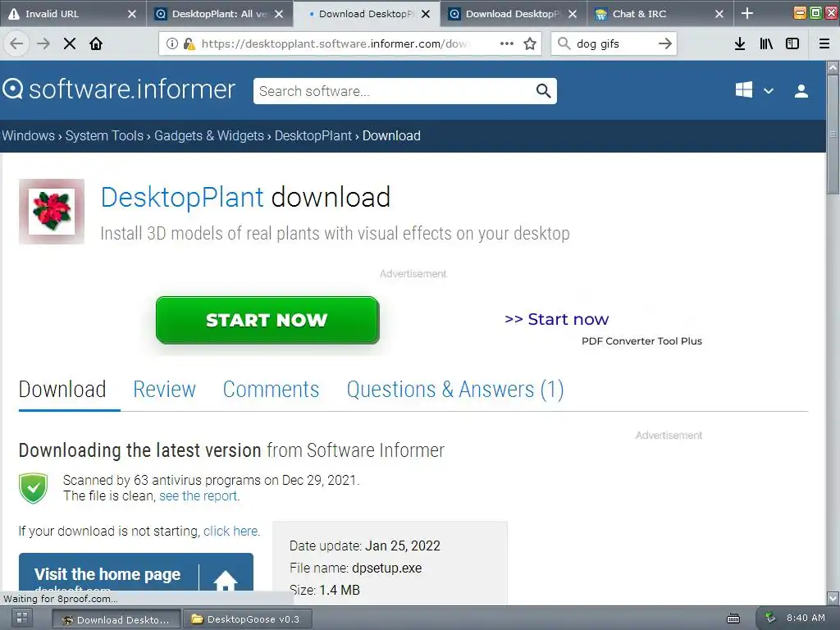Viewport: 840px width, 630px height.
Task: Click the System Tools breadcrumb
Action: coord(104,135)
